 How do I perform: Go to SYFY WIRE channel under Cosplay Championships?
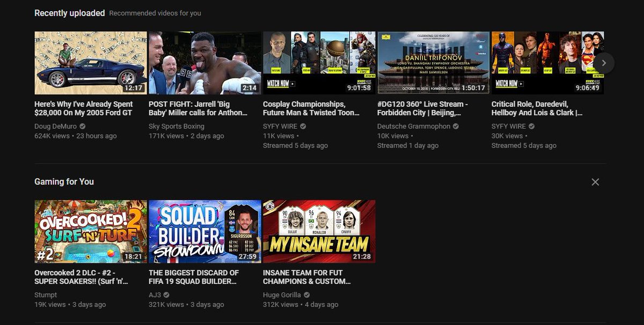[281, 127]
